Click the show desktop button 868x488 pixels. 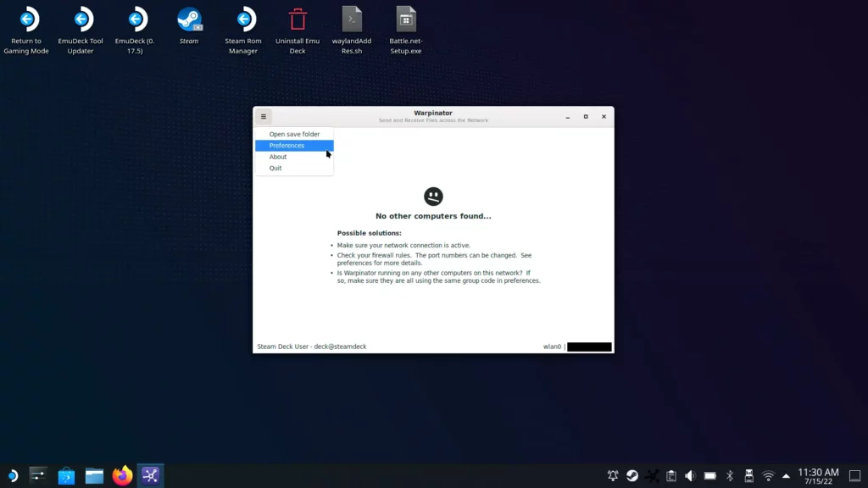tap(854, 476)
